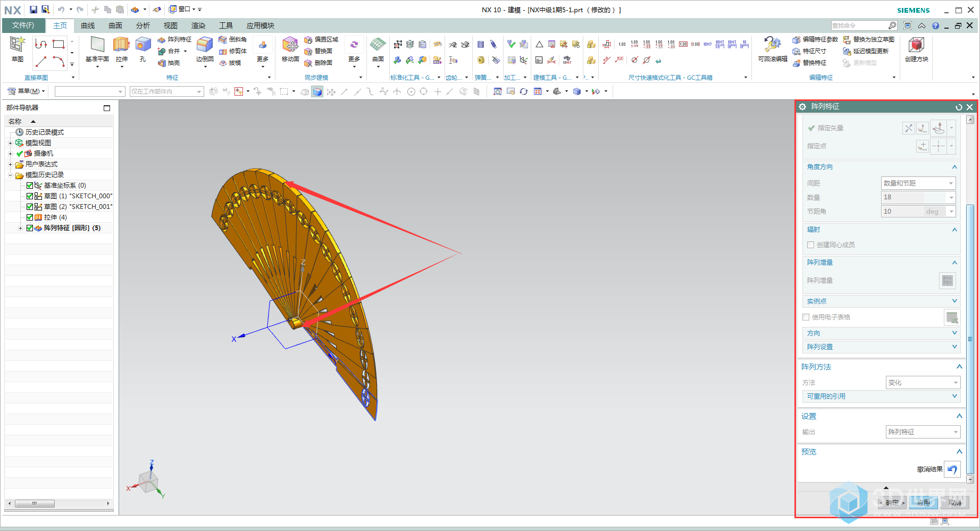Screen dimensions: 980x531
Task: Open the Sketch (草图) tool
Action: (17, 49)
